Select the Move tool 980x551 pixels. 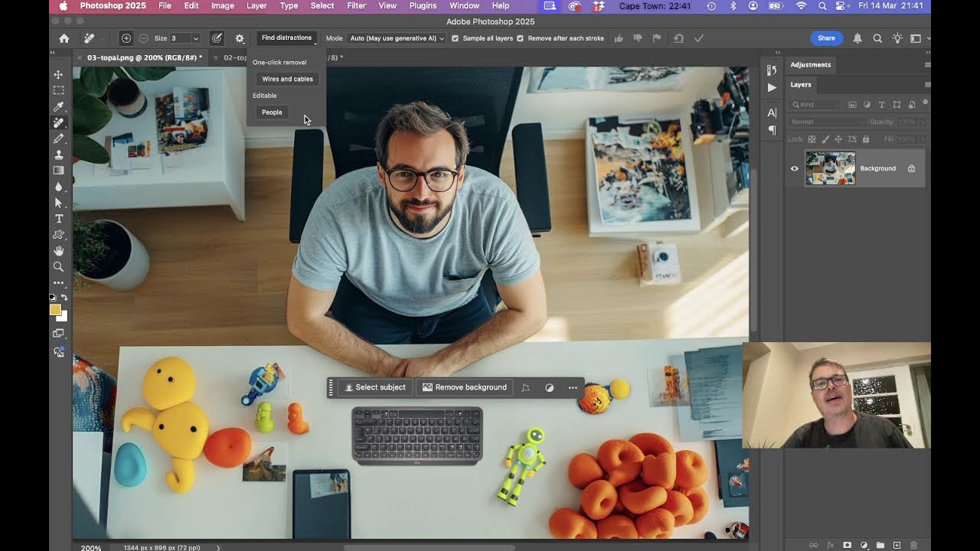click(x=58, y=74)
